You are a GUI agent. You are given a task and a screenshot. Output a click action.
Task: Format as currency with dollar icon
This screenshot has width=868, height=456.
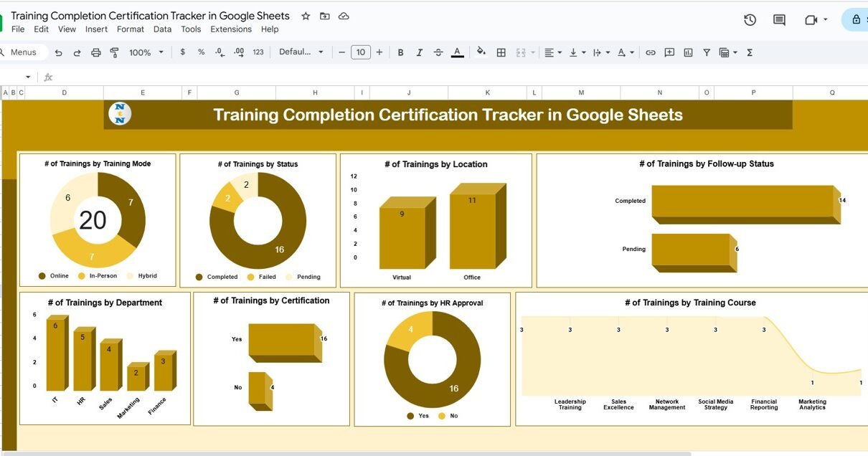tap(183, 52)
